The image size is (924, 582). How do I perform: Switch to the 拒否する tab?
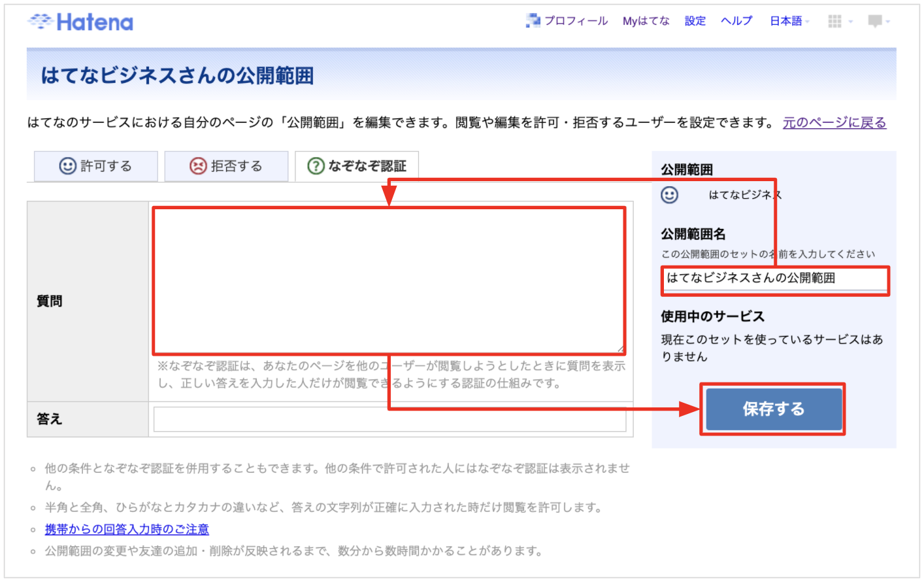click(x=226, y=166)
